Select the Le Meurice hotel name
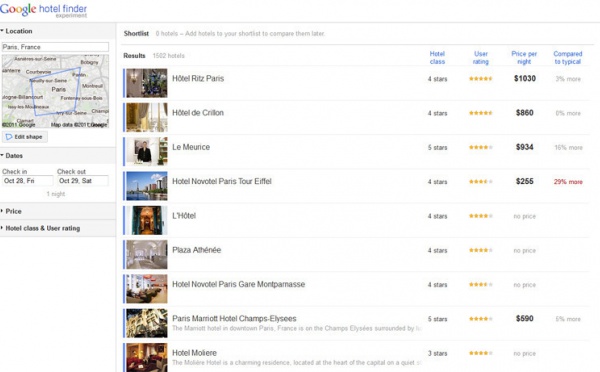Screen dimensions: 600x372 click(x=191, y=147)
